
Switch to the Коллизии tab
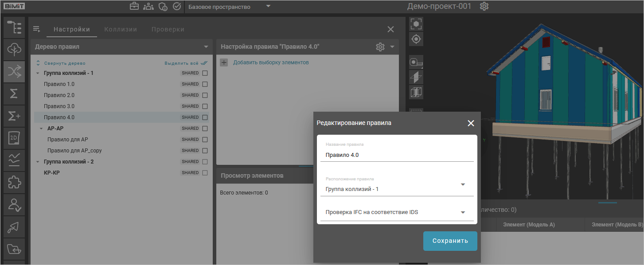[121, 29]
